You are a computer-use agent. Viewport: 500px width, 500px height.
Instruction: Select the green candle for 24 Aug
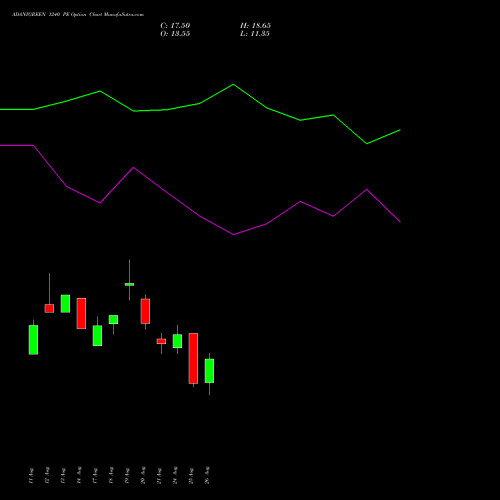tap(177, 341)
